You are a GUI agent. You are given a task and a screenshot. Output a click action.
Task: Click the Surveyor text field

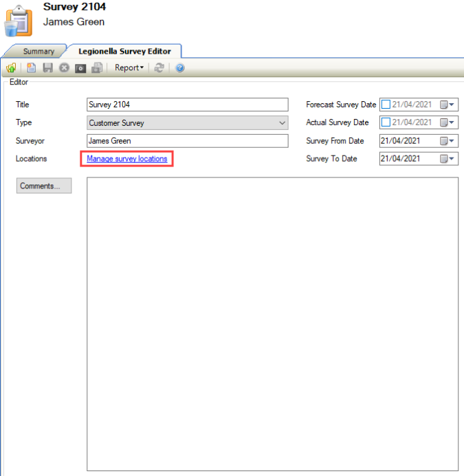pyautogui.click(x=187, y=141)
